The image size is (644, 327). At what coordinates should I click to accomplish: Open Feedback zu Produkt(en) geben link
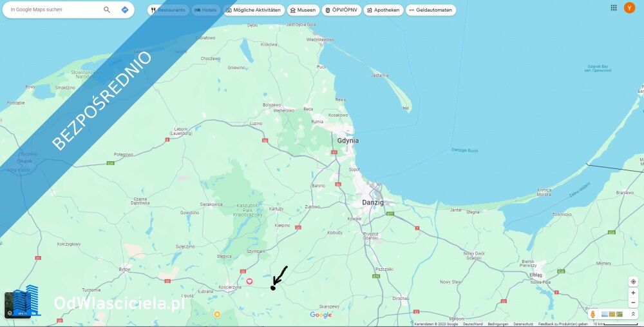tap(563, 324)
